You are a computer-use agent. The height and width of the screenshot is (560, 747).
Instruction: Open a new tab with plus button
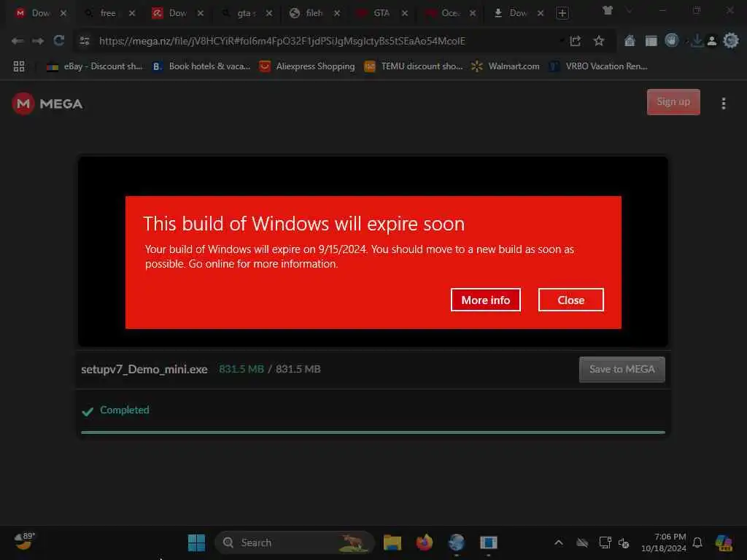pos(562,13)
